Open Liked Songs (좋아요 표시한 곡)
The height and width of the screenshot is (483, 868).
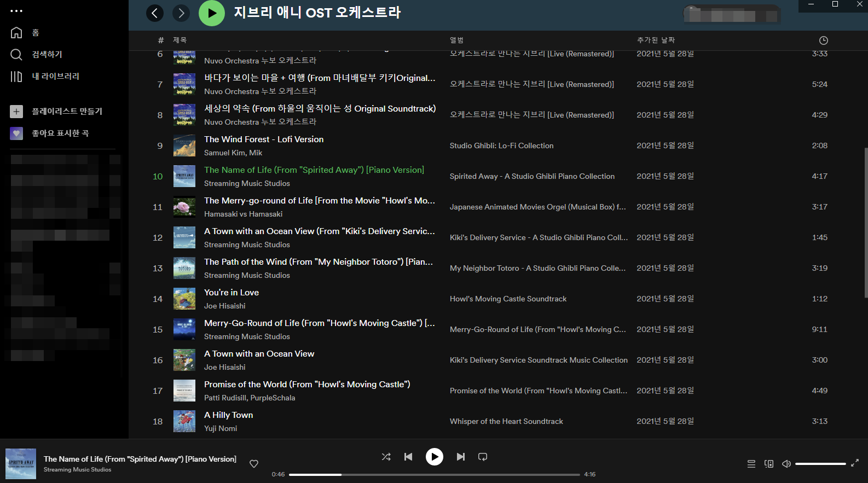(60, 133)
